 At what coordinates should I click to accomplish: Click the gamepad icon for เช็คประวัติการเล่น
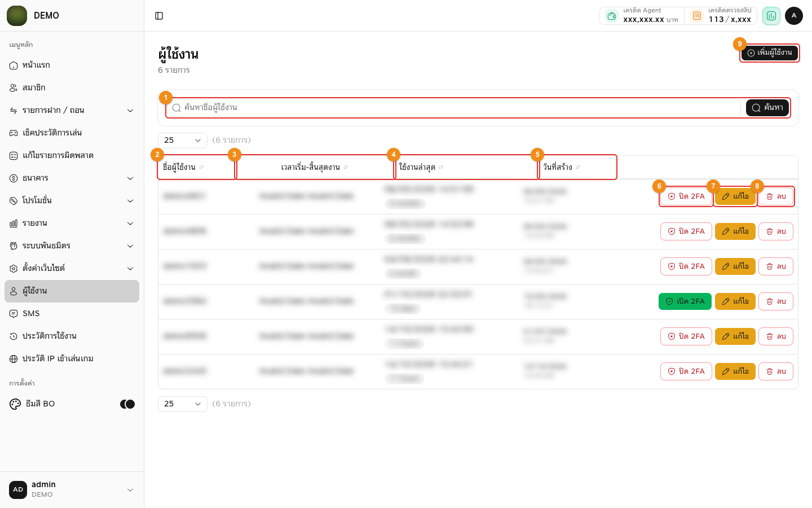pos(14,133)
